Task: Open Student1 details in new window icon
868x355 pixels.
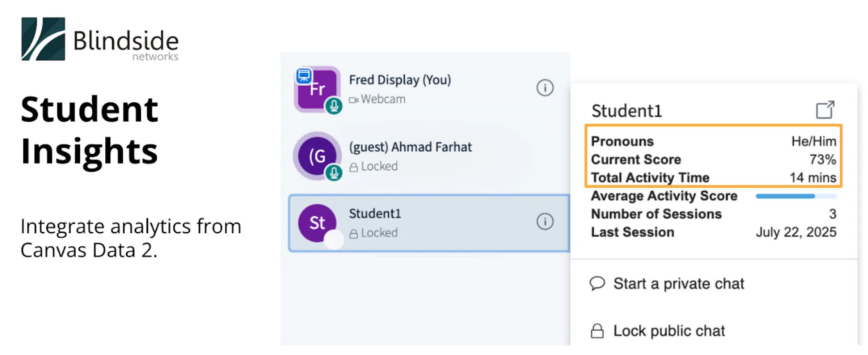Action: click(825, 110)
